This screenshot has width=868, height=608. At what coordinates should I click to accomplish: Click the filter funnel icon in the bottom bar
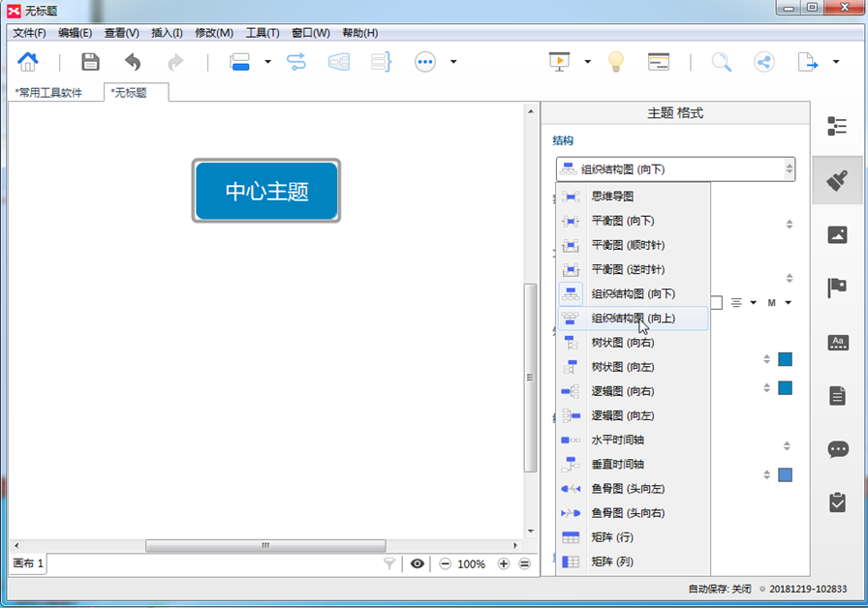(389, 563)
